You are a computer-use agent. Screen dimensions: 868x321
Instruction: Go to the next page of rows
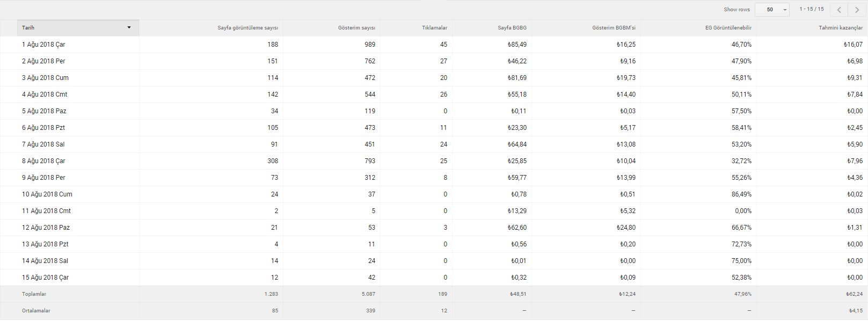point(857,10)
